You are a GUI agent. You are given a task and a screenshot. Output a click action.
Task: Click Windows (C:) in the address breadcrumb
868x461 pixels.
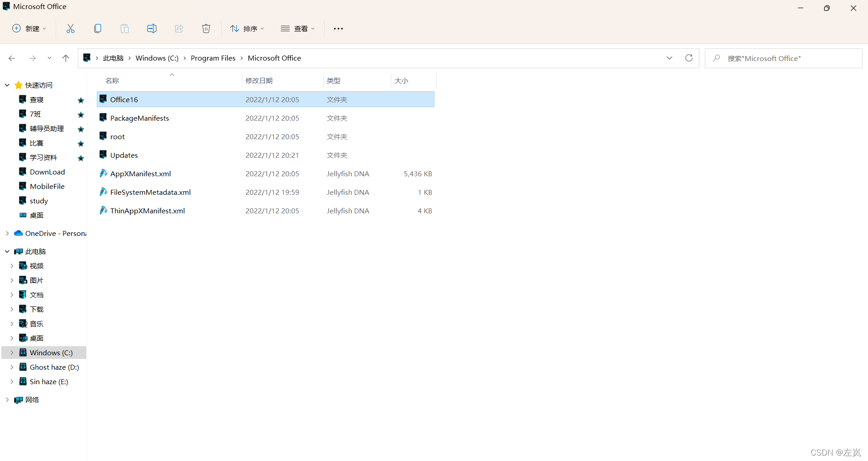(157, 58)
